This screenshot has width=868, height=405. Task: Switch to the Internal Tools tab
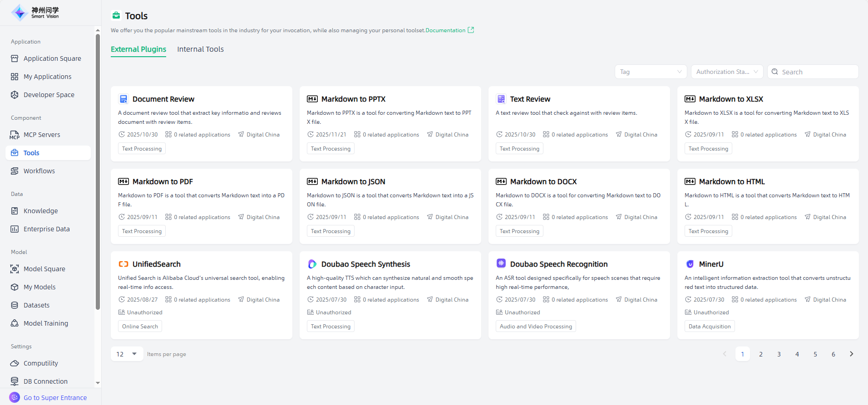coord(200,49)
